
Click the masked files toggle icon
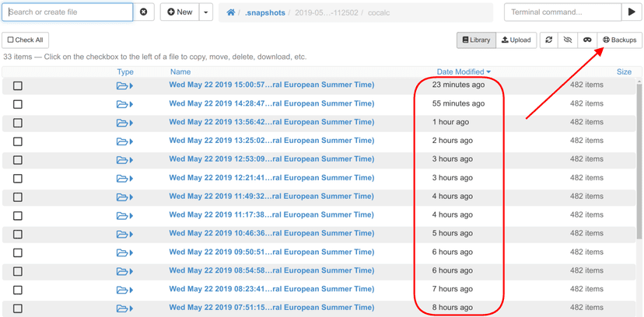point(587,40)
